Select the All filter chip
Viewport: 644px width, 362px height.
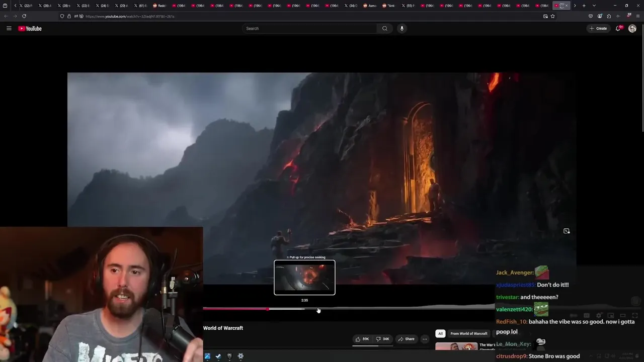coord(440,333)
